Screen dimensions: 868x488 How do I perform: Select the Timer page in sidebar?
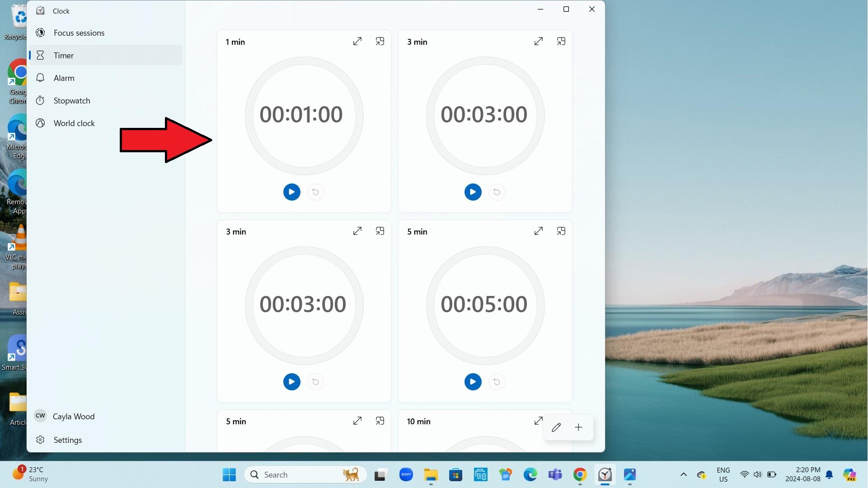[106, 55]
